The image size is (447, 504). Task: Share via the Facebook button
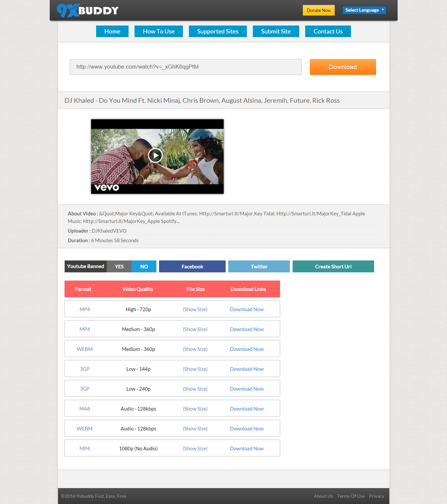point(192,266)
